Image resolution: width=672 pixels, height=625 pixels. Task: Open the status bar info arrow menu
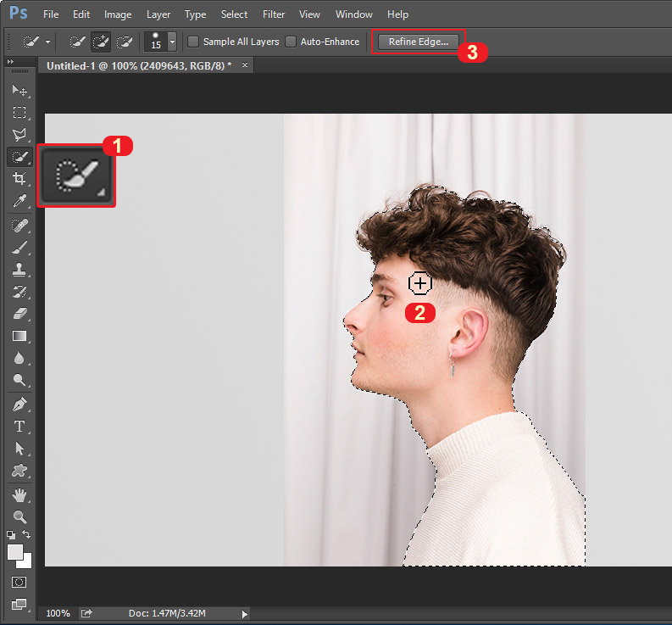(x=244, y=614)
